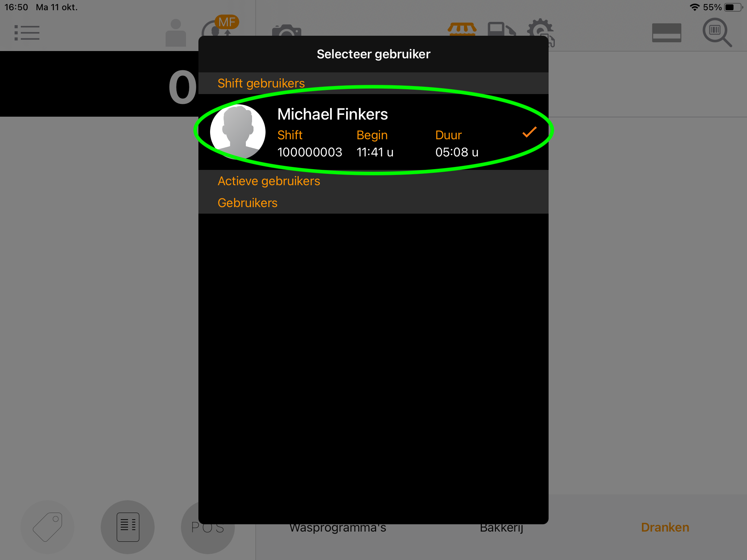The height and width of the screenshot is (560, 747).
Task: Tap the price tag round button
Action: [x=47, y=527]
